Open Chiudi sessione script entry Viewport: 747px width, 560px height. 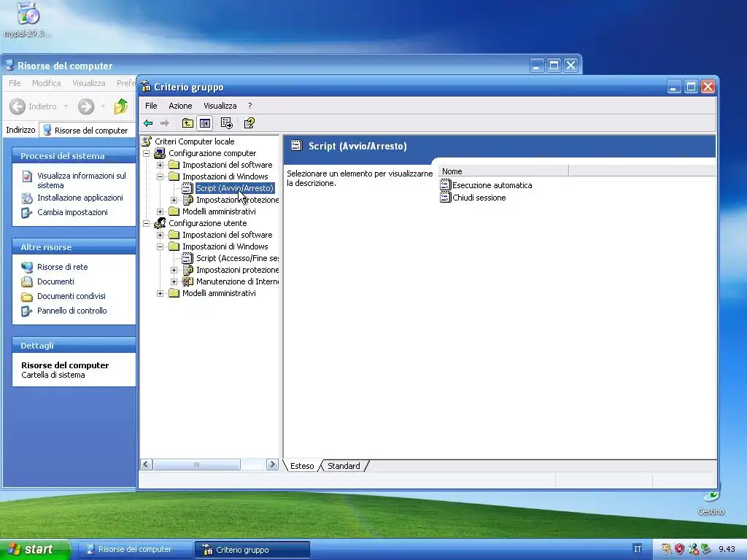coord(479,198)
